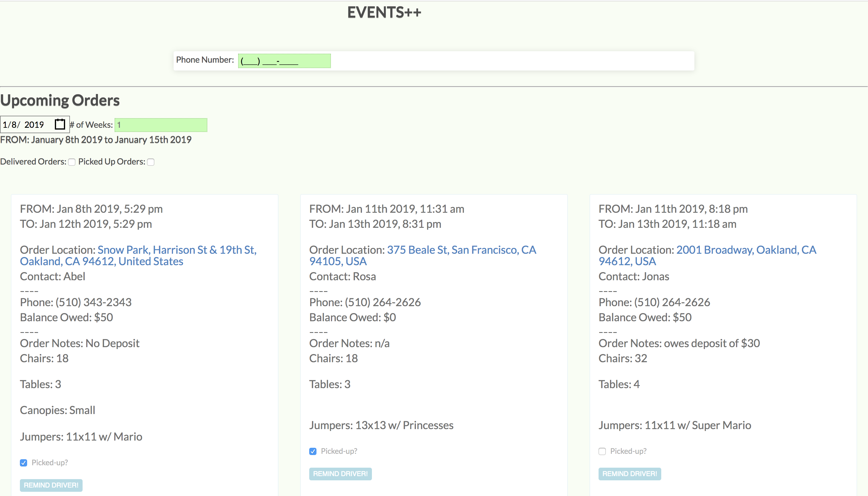Viewport: 868px width, 496px height.
Task: Click 'TO: Jan 12th 2019, 5:29 pm' text
Action: (86, 224)
